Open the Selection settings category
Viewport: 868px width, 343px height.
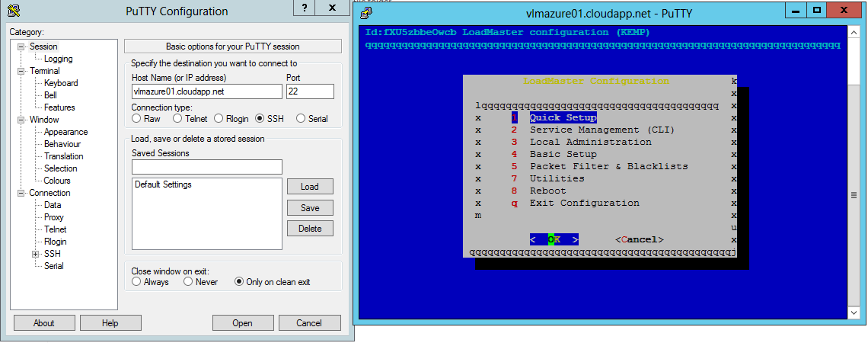pyautogui.click(x=61, y=168)
